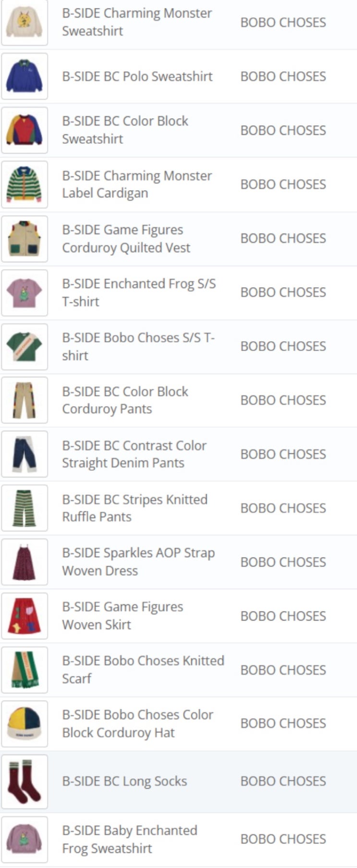
Task: Click B-SIDE Bobo Choses S/S T-shirt name
Action: tap(138, 346)
